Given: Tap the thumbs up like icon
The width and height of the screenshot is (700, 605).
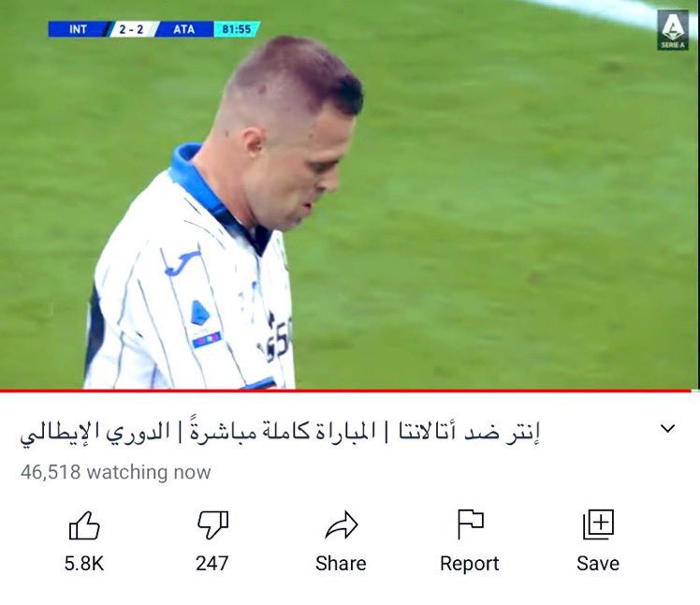Looking at the screenshot, I should coord(84,525).
